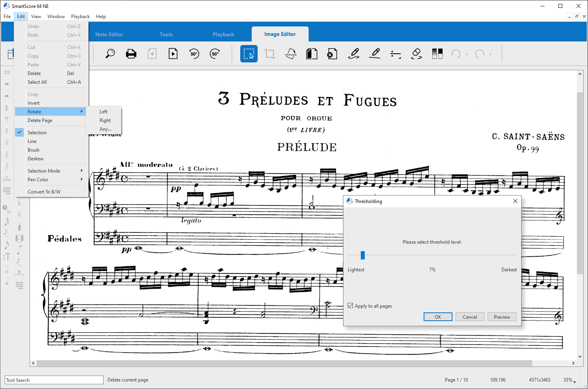Go to the next page icon
Viewport: 588px width, 389px height.
click(x=173, y=54)
